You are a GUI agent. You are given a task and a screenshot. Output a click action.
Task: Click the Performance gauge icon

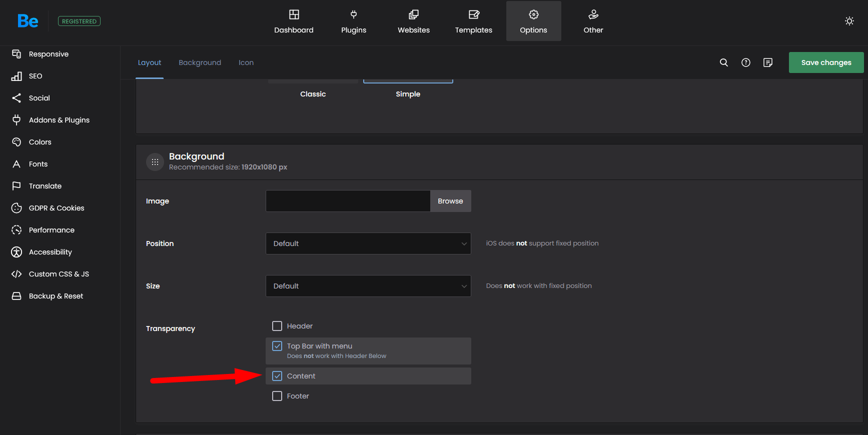(17, 230)
